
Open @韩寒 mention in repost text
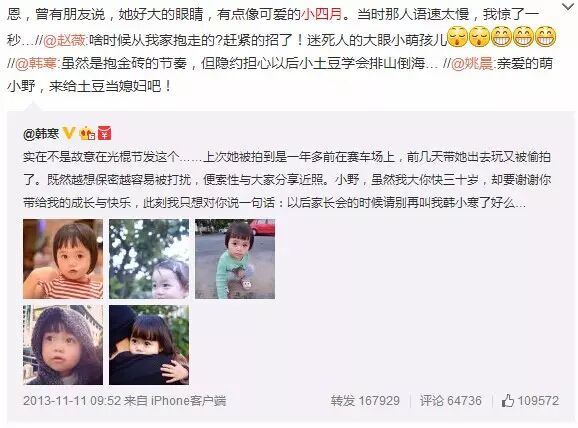coord(36,63)
